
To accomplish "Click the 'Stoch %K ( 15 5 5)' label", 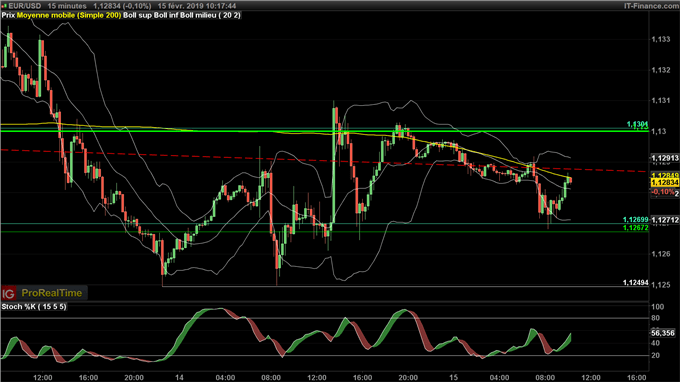I will (34, 307).
